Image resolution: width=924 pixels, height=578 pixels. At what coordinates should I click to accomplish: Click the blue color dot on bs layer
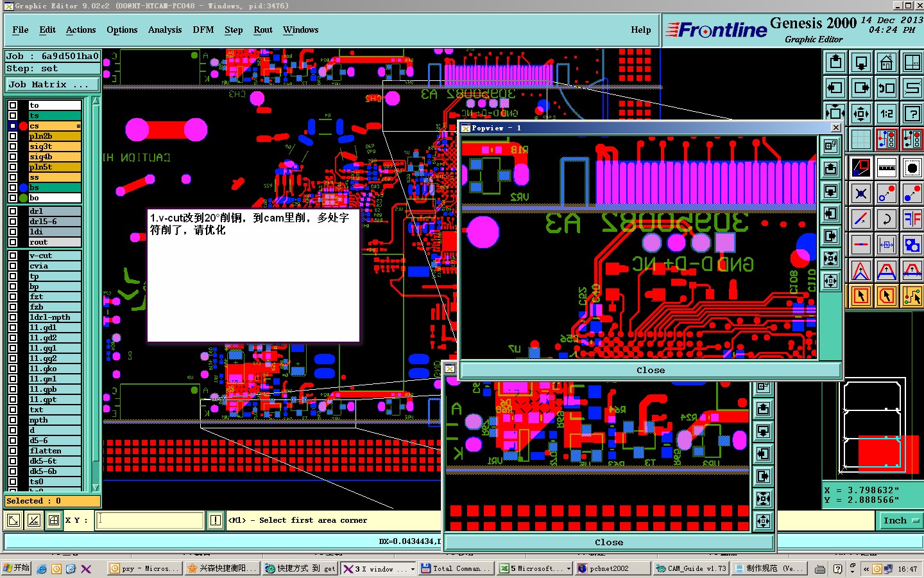point(23,188)
